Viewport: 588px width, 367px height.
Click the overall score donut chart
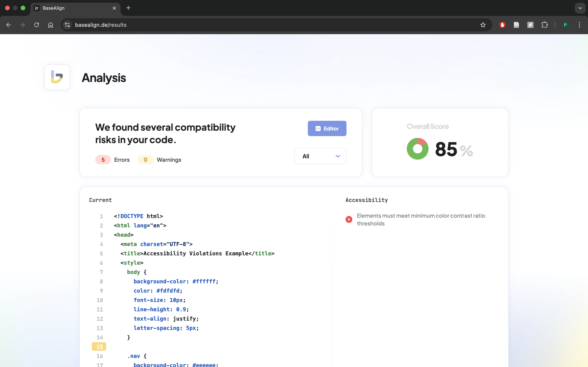coord(417,149)
